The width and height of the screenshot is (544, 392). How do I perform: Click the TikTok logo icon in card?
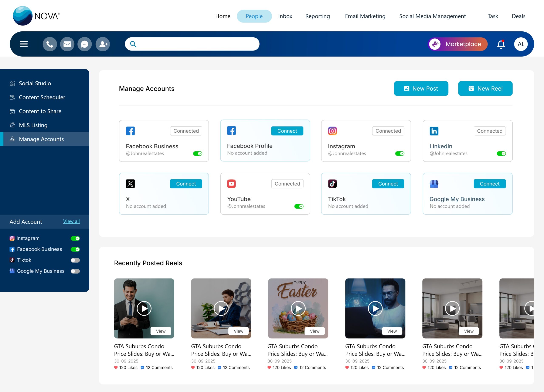coord(332,184)
